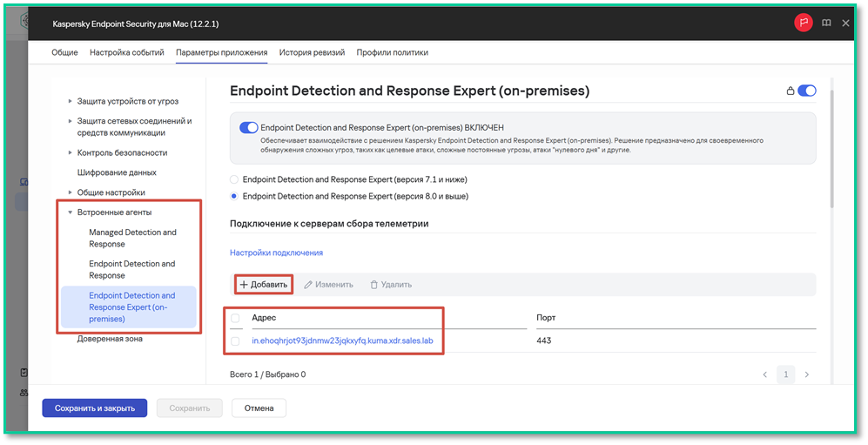
Task: Open Доверенная зона in the sidebar
Action: pyautogui.click(x=110, y=338)
